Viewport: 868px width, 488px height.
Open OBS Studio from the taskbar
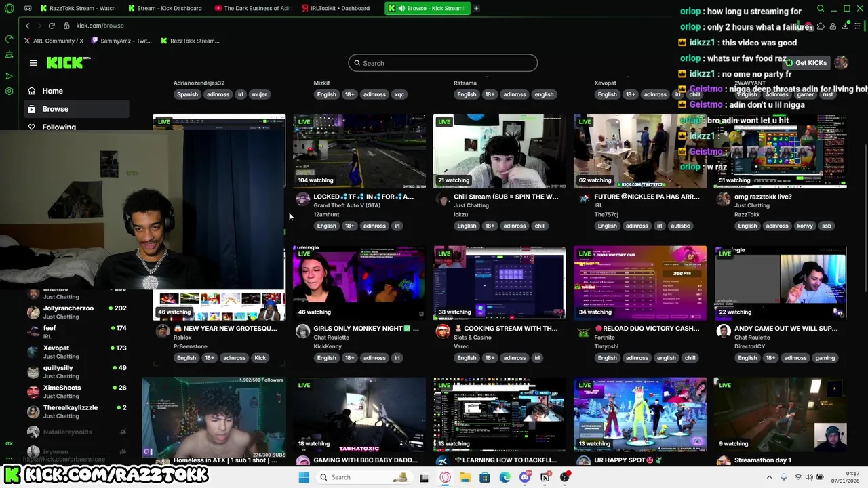(565, 477)
